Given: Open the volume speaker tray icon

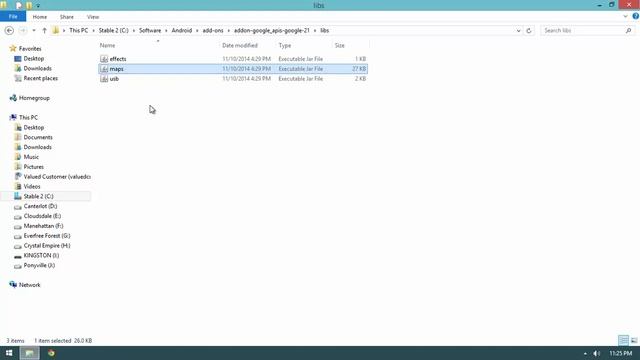Looking at the screenshot, I should [x=596, y=353].
